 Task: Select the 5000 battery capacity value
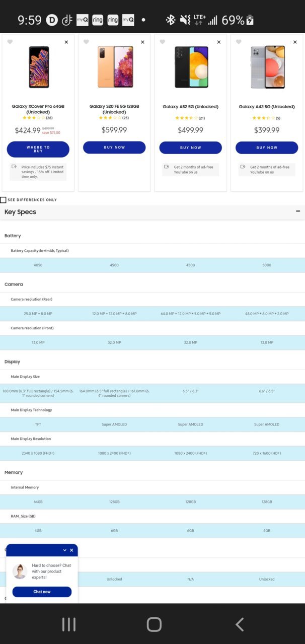coord(267,265)
